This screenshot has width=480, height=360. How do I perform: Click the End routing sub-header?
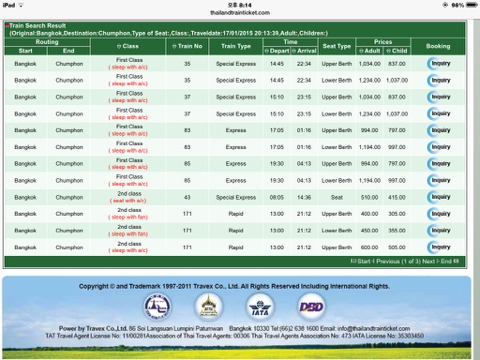[69, 51]
